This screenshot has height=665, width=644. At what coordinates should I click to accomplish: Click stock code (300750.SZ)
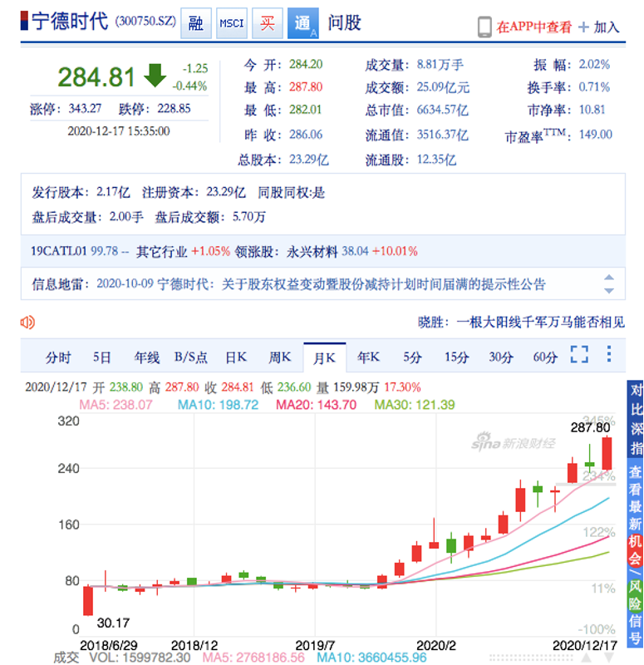(x=145, y=22)
